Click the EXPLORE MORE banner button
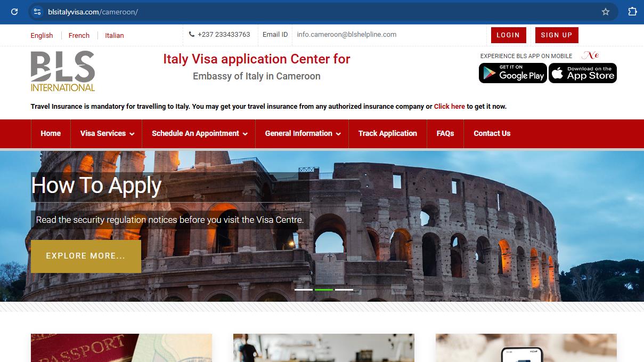 (86, 256)
